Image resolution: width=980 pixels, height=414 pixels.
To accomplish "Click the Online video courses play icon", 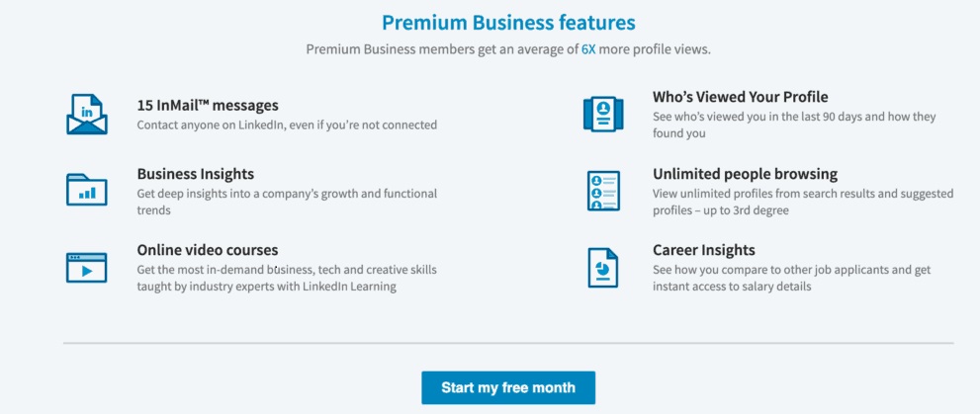I will point(86,267).
